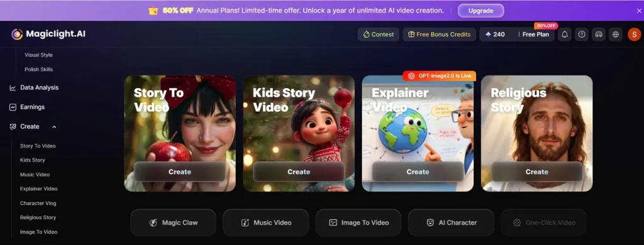644x245 pixels.
Task: Click the Earnings icon in sidebar
Action: (13, 107)
